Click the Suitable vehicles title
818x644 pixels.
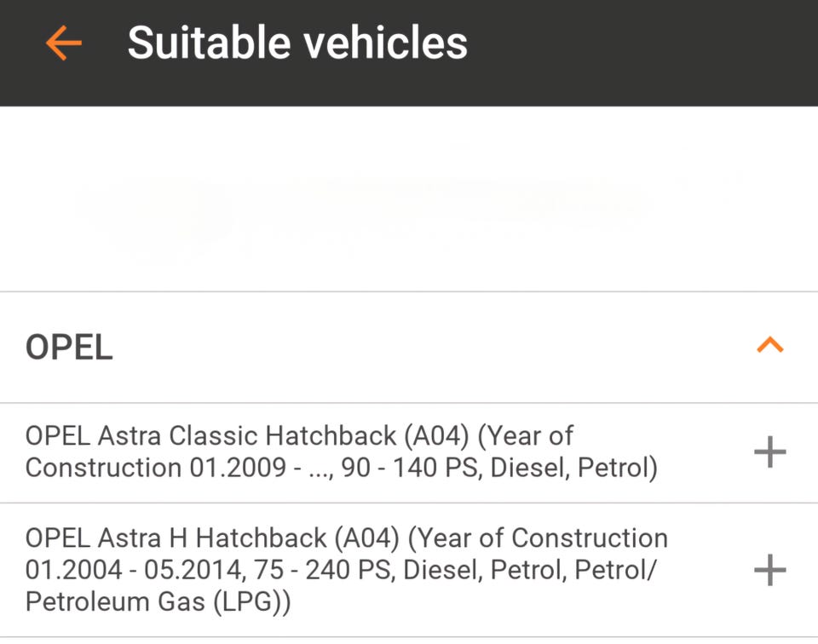297,43
